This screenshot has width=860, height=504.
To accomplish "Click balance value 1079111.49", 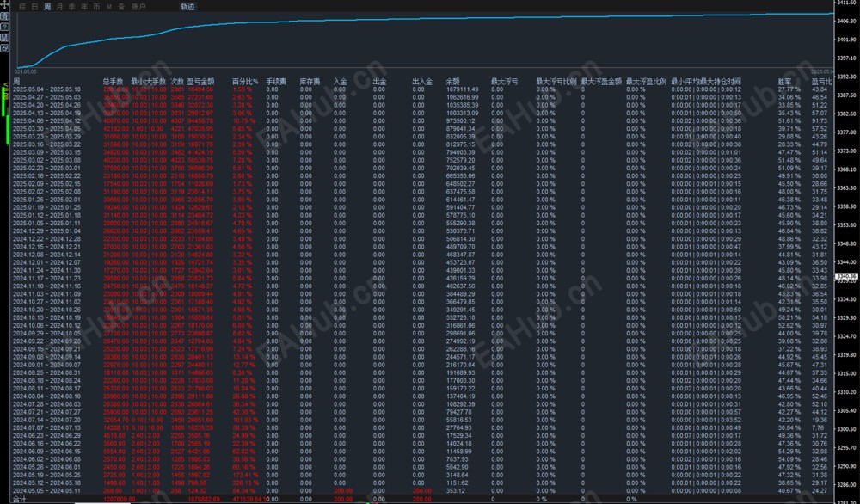I will [462, 89].
